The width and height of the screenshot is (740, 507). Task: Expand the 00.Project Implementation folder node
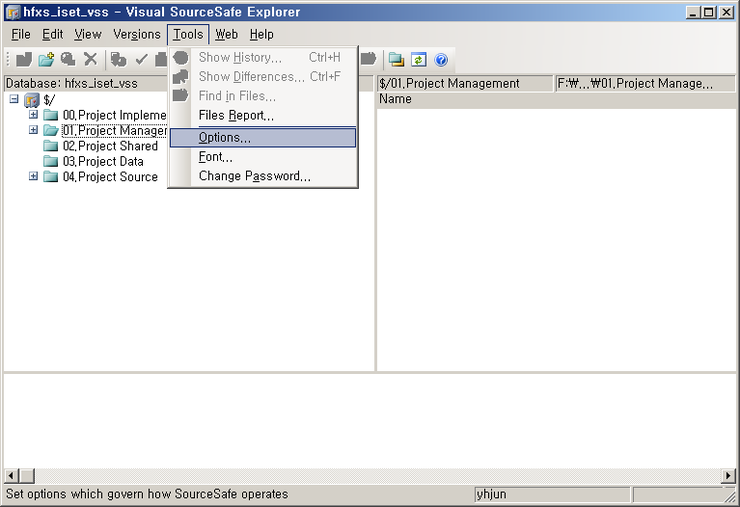coord(33,115)
